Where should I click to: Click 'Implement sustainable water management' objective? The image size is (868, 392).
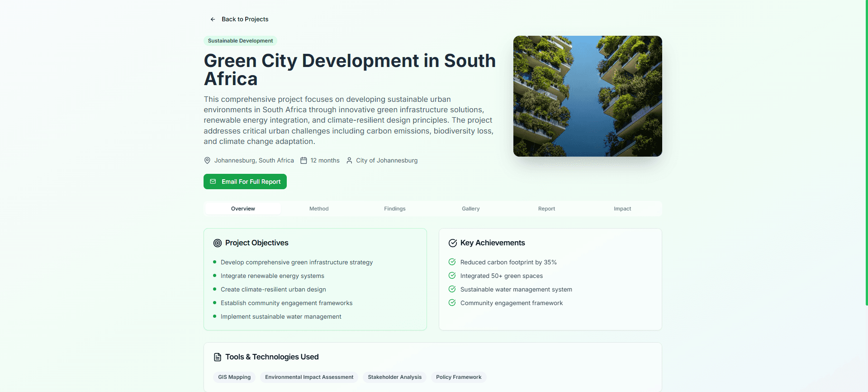click(x=281, y=317)
